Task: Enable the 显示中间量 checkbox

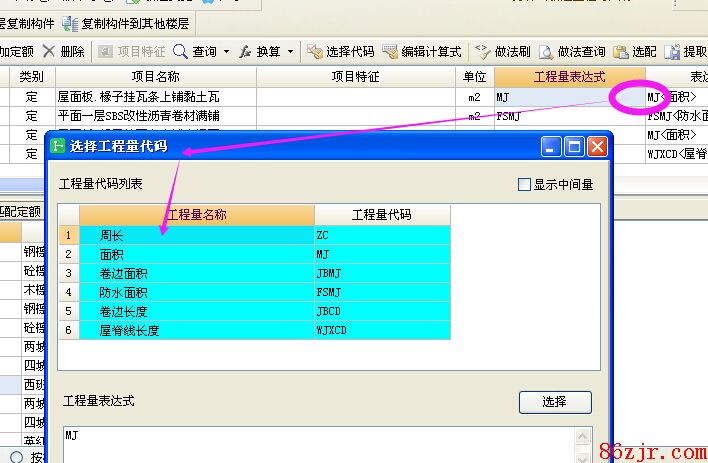Action: point(524,184)
